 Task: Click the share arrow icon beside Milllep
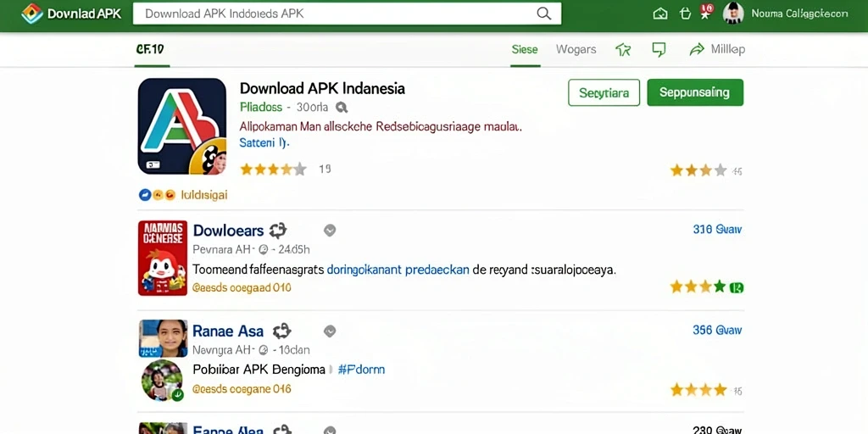tap(697, 49)
